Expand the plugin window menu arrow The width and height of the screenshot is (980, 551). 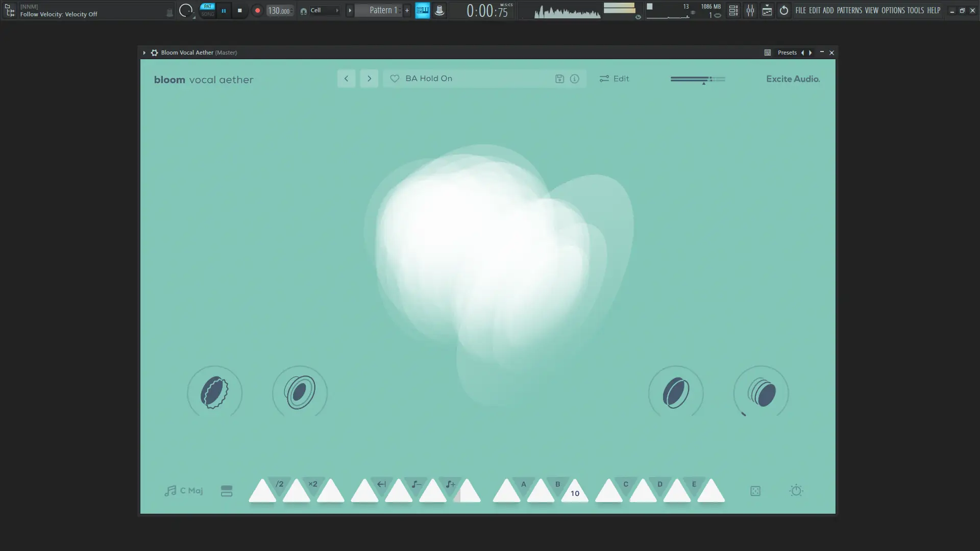click(x=144, y=53)
